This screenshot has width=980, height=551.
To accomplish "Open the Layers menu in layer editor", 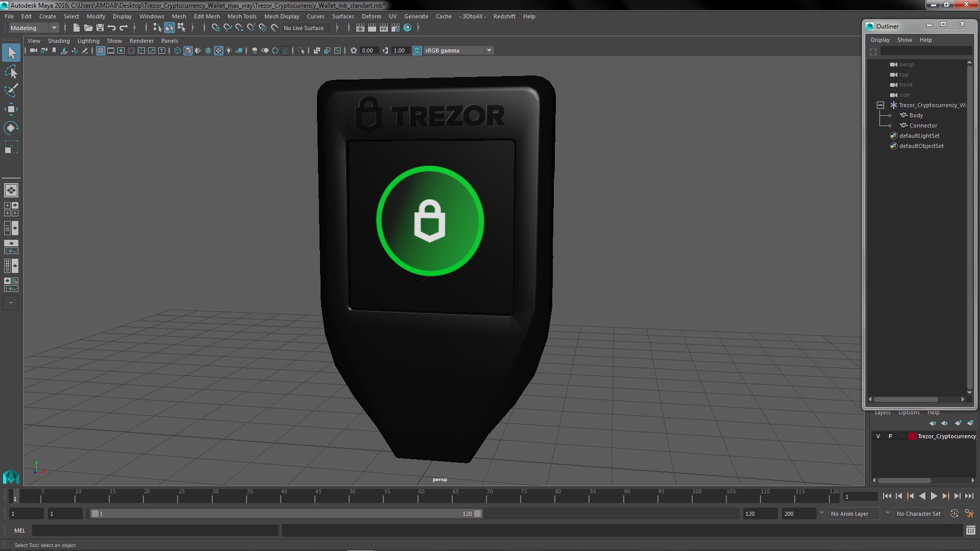I will coord(883,413).
